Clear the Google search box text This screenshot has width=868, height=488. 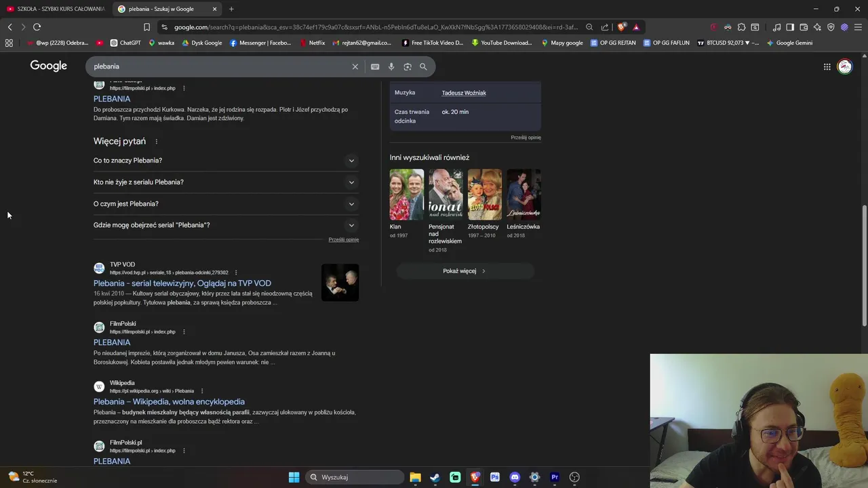point(355,66)
